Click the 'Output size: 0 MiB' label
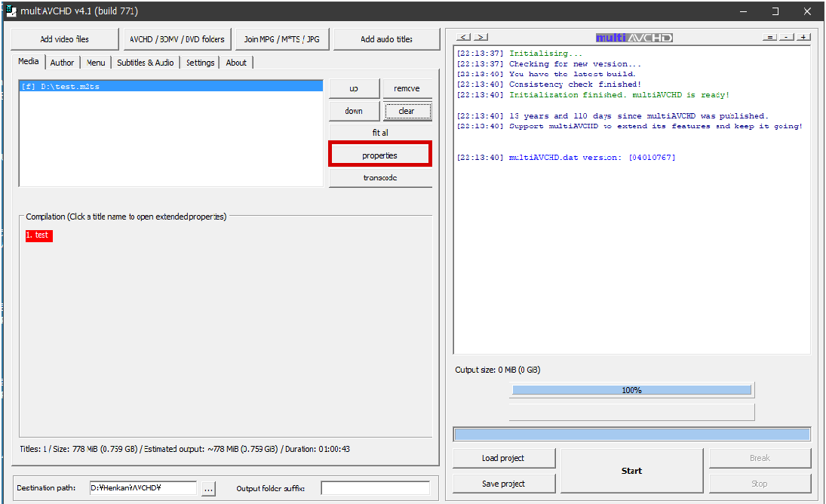 click(498, 370)
